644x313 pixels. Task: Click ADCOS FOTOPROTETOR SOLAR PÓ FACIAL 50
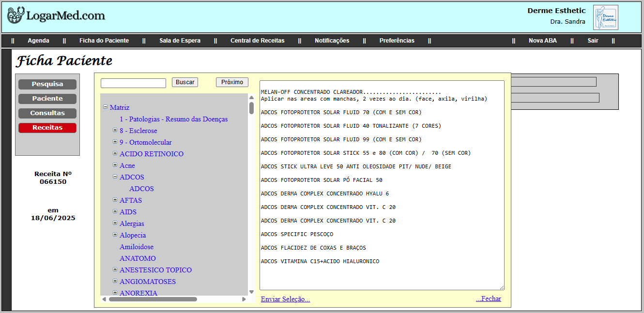(322, 180)
